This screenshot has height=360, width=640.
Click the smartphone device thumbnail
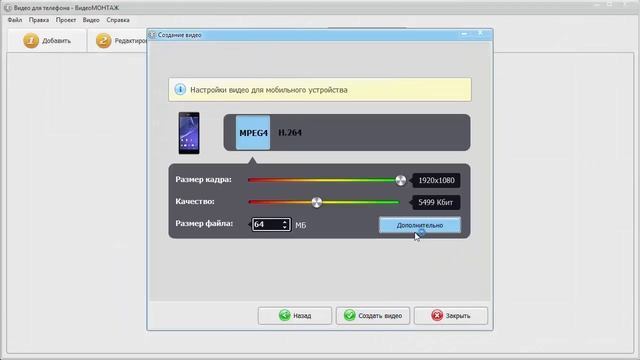tap(189, 133)
